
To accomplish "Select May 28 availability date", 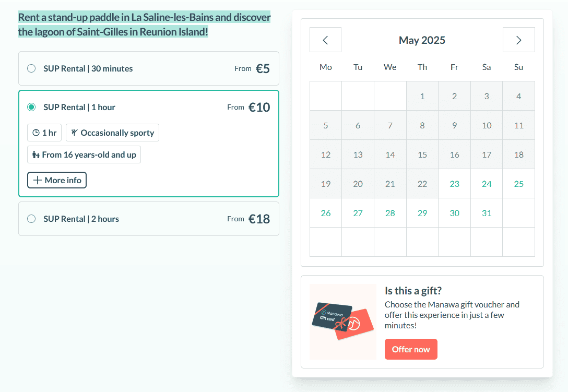I will click(x=390, y=213).
